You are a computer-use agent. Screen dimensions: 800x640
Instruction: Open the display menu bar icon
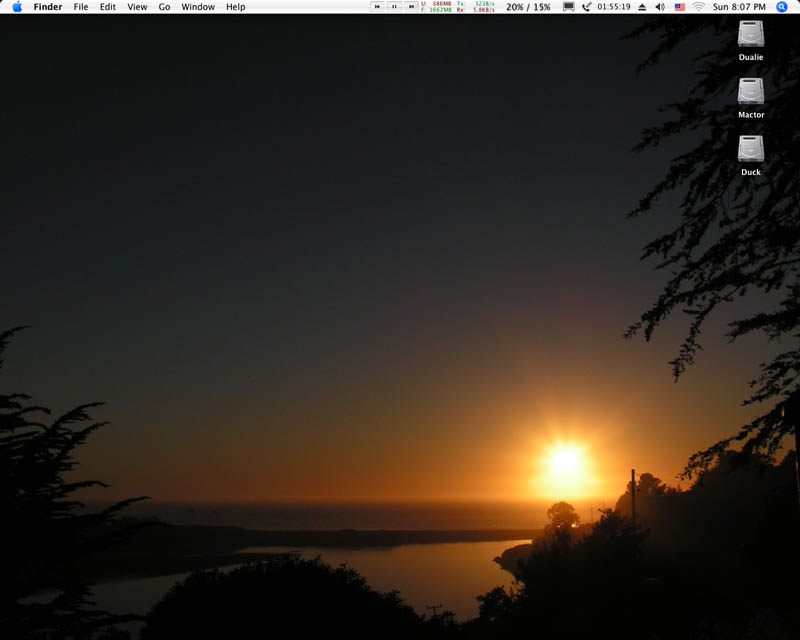(x=568, y=7)
